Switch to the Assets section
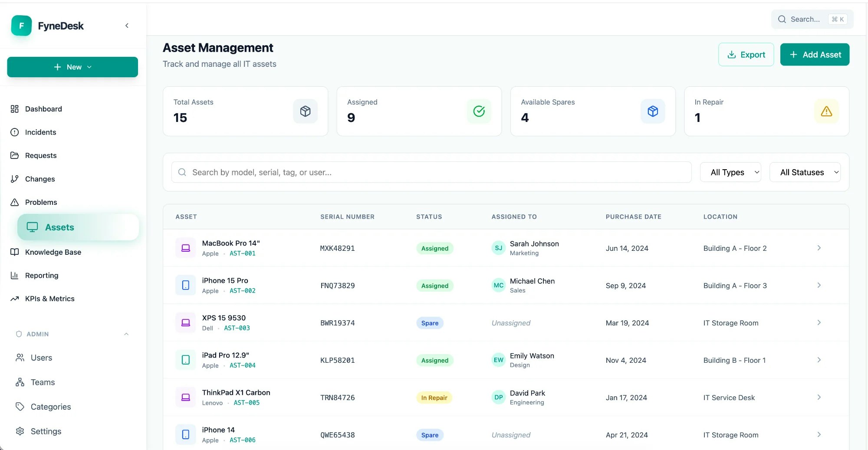868x450 pixels. (59, 227)
